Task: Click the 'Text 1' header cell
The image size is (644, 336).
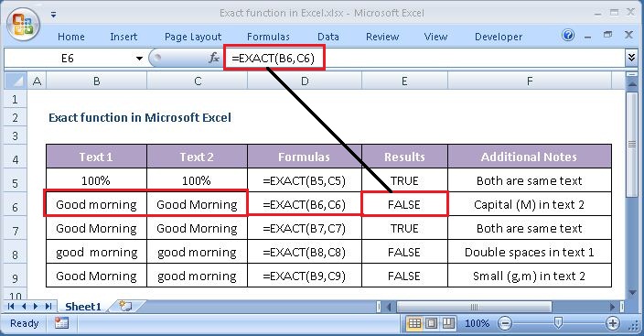Action: click(96, 157)
